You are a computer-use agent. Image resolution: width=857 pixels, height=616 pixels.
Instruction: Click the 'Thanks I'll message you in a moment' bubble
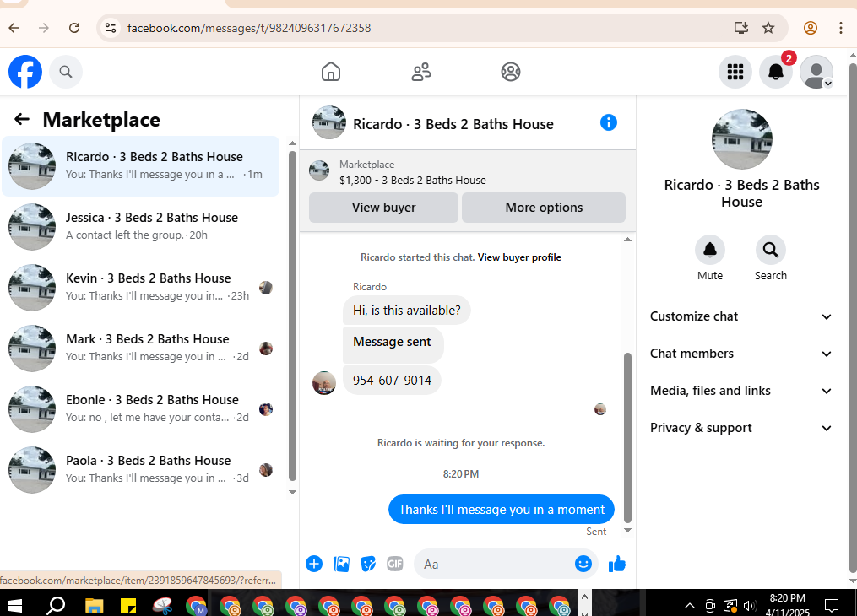pos(502,509)
